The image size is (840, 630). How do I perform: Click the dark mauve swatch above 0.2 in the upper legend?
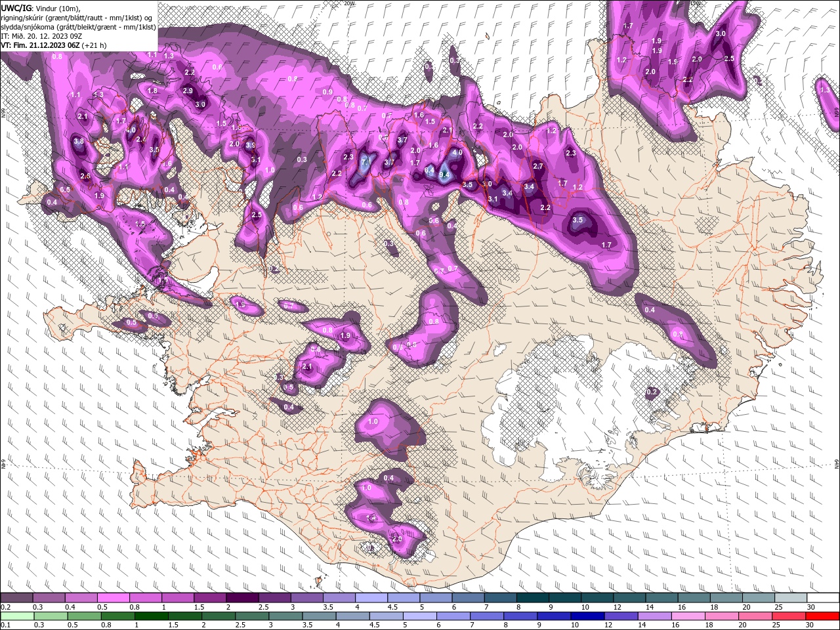(16, 598)
